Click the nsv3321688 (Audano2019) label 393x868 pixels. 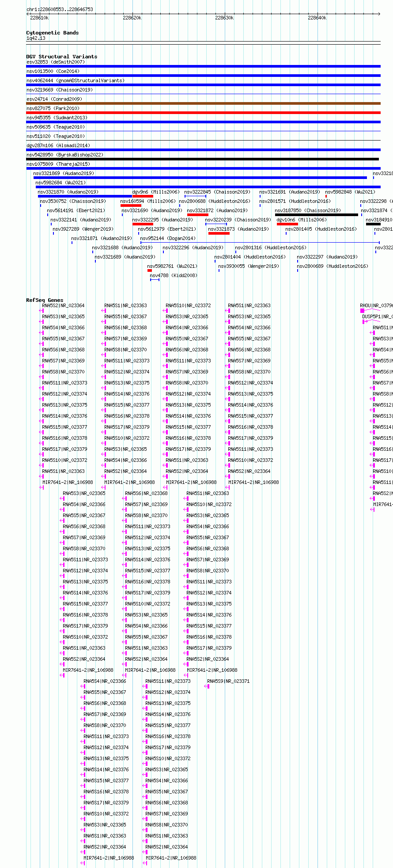(122, 247)
